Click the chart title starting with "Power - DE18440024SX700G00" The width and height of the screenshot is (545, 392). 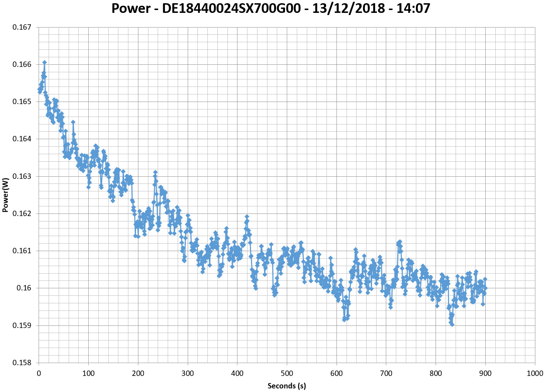[x=271, y=9]
